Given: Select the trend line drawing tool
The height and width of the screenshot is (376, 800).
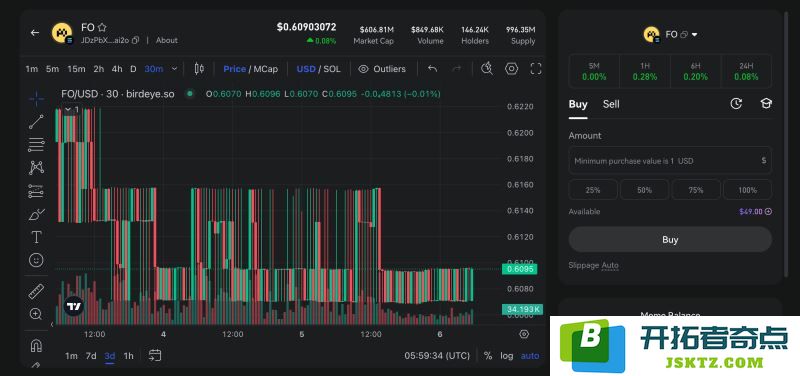Looking at the screenshot, I should point(36,122).
